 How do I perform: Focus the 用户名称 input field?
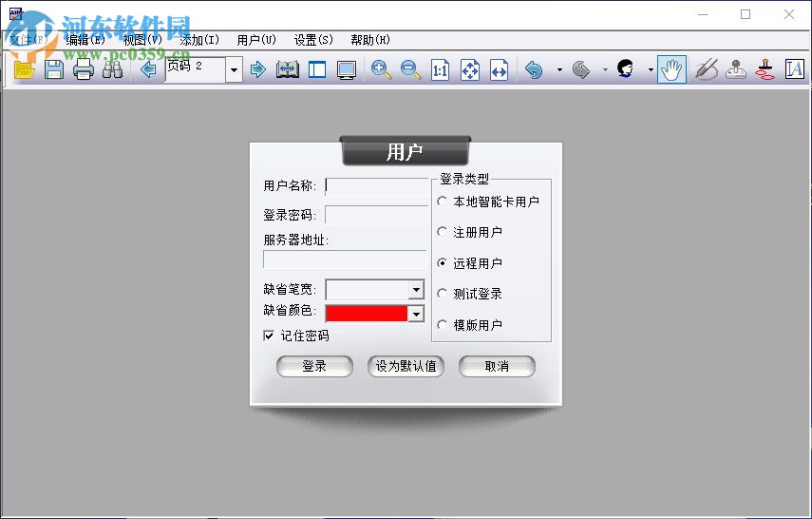[x=376, y=185]
